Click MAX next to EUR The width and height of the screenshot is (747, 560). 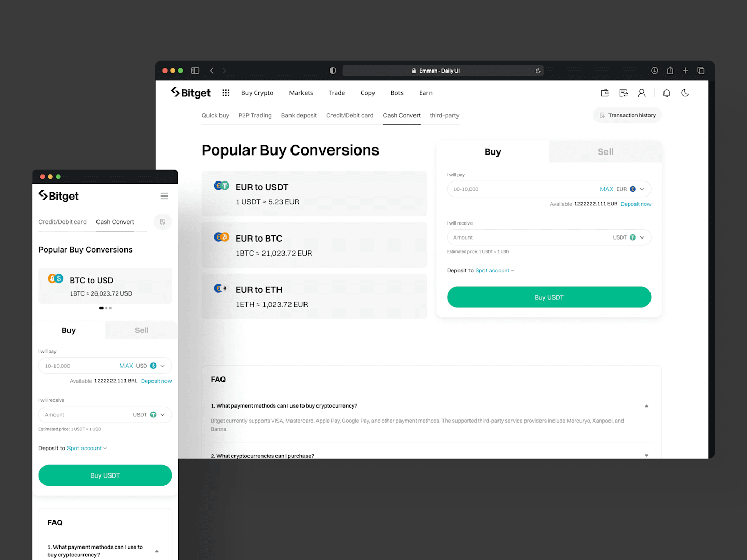pyautogui.click(x=606, y=189)
